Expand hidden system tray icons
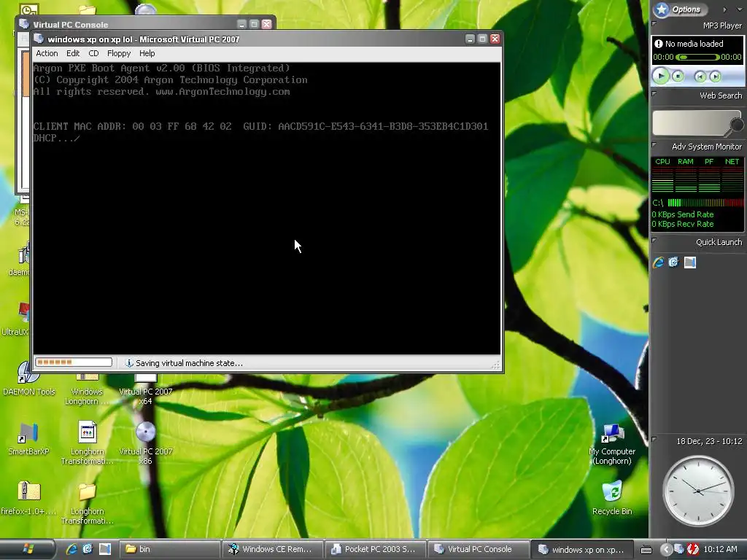 pyautogui.click(x=666, y=549)
